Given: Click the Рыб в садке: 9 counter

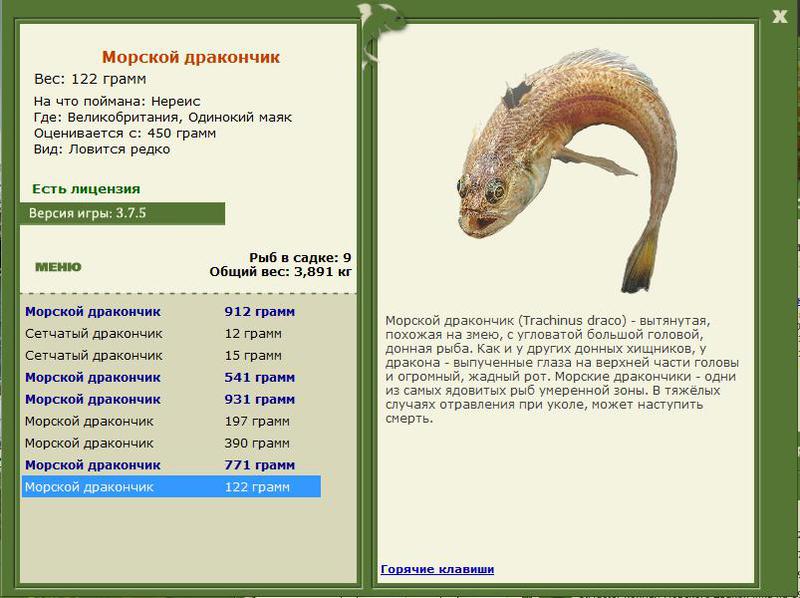Looking at the screenshot, I should click(x=300, y=257).
